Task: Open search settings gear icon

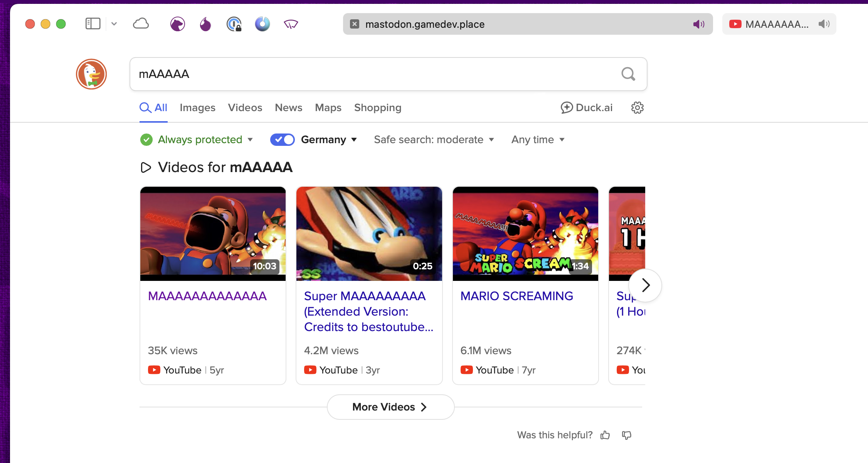Action: (x=638, y=108)
